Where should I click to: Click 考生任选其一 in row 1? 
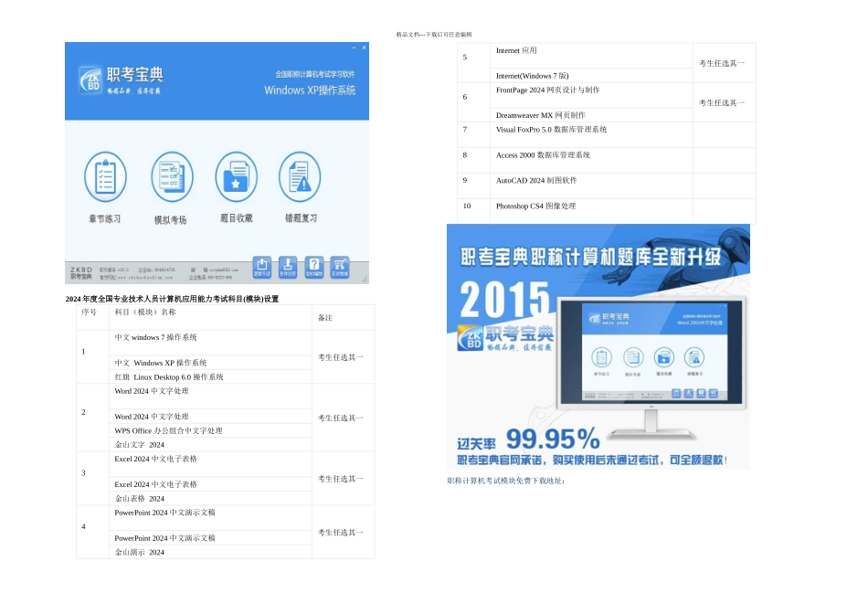tap(341, 357)
